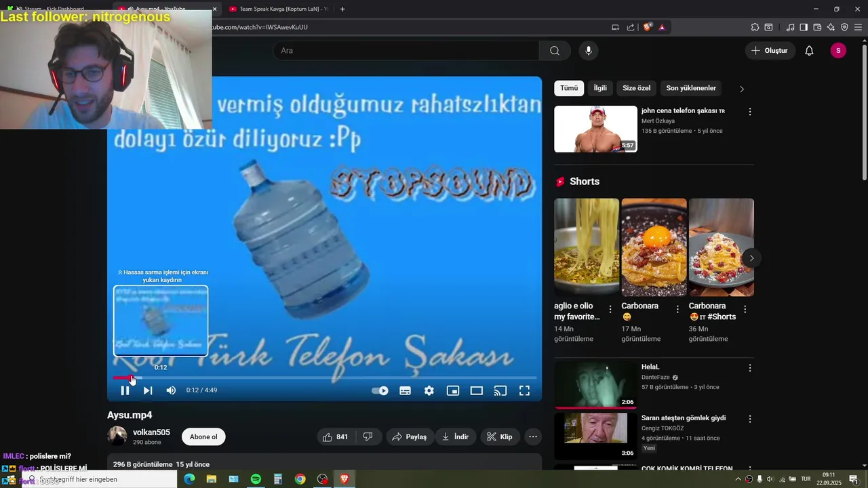Open options for the first Carbonara Short
The image size is (868, 488).
pos(677,309)
